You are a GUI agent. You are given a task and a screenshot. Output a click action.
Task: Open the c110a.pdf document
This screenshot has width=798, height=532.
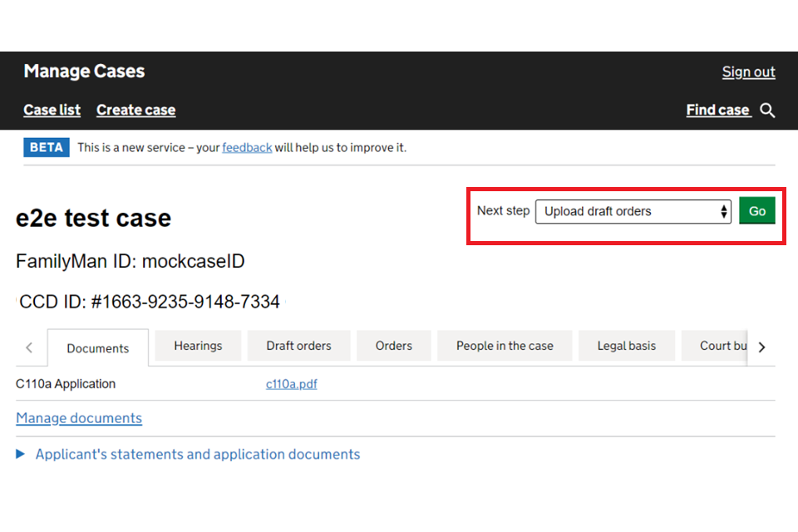click(x=291, y=384)
